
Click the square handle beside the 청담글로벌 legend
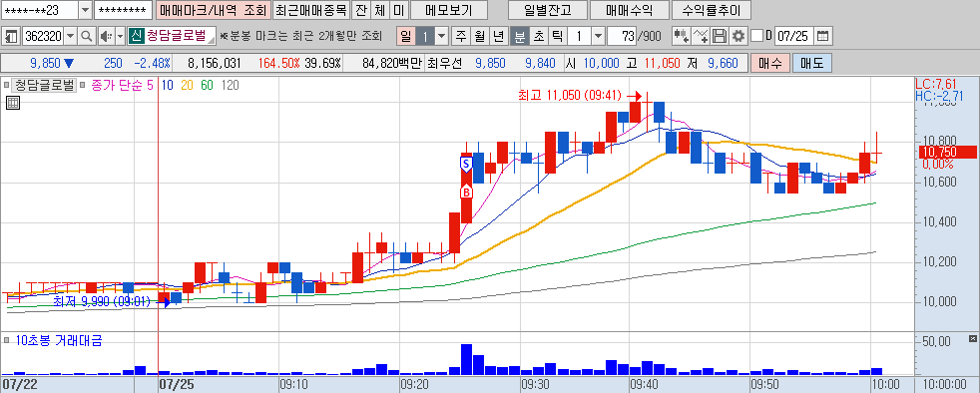[x=6, y=86]
